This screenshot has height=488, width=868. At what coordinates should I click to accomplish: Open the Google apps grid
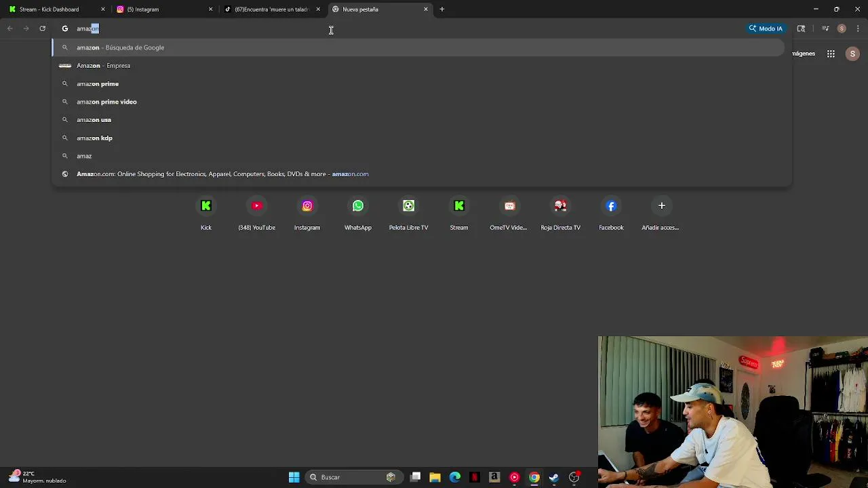point(831,54)
